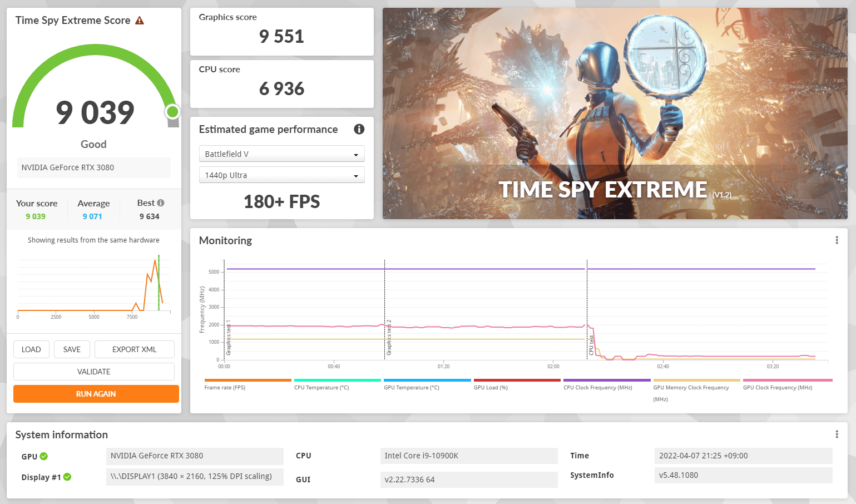856x504 pixels.
Task: Click the Graphics score value 9 551
Action: [x=282, y=37]
